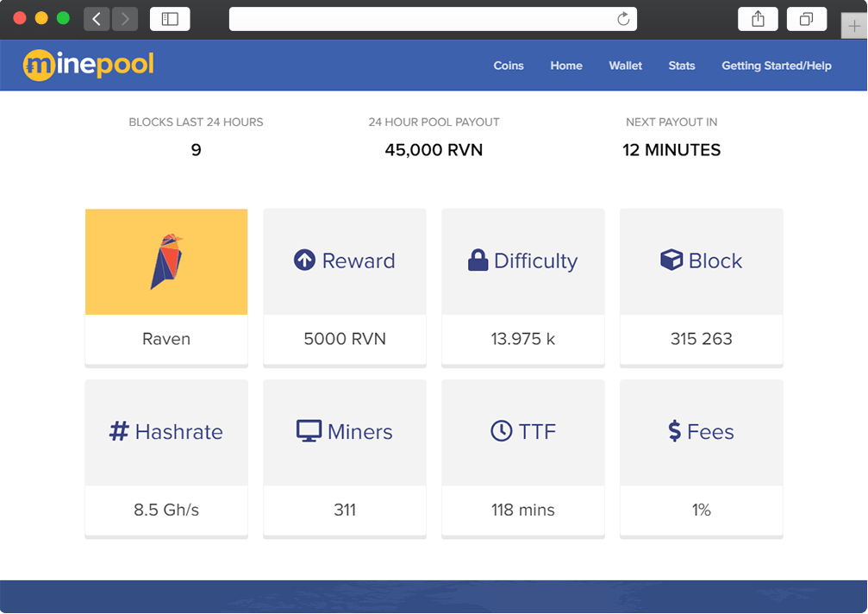This screenshot has width=868, height=614.
Task: Open the Wallet nav item
Action: coord(626,66)
